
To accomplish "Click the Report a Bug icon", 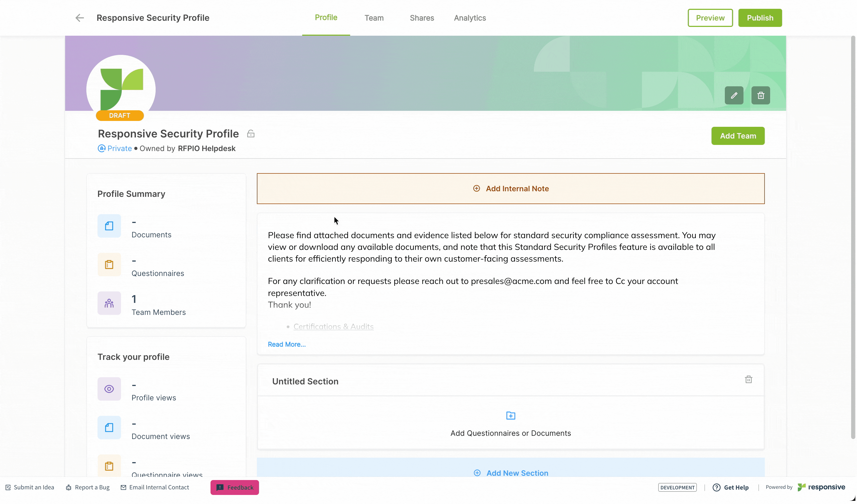I will tap(68, 488).
